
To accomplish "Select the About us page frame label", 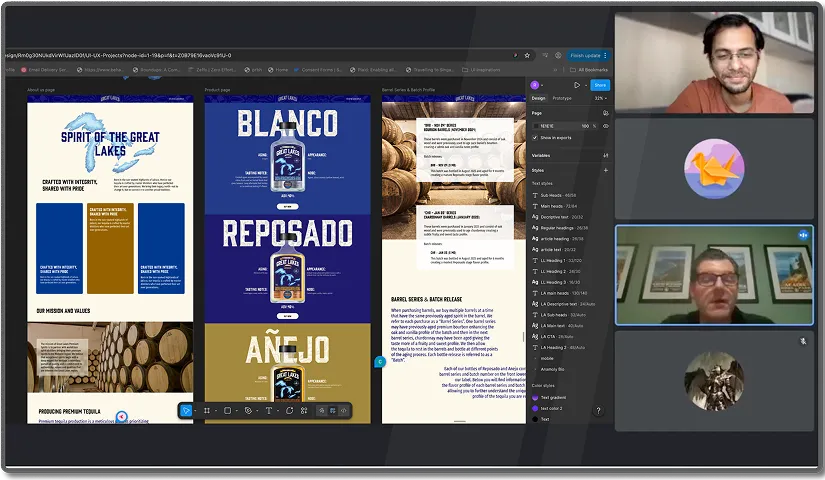I will tap(41, 90).
